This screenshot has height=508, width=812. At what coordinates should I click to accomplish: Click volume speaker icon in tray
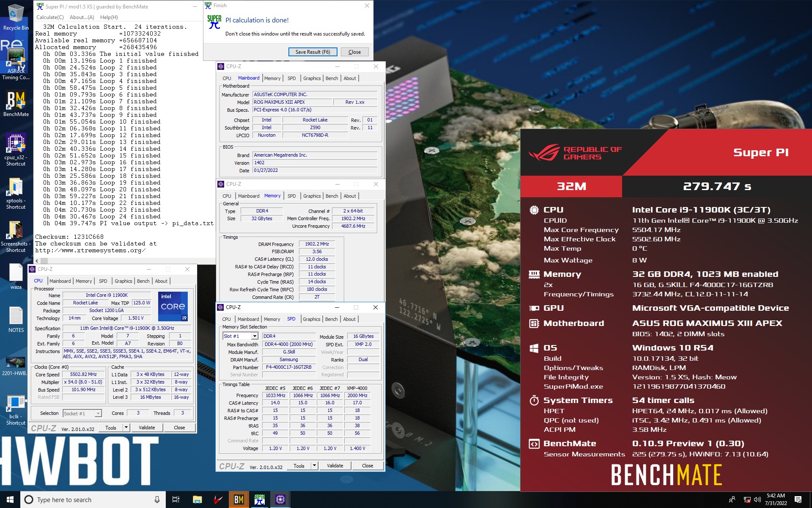click(x=757, y=500)
